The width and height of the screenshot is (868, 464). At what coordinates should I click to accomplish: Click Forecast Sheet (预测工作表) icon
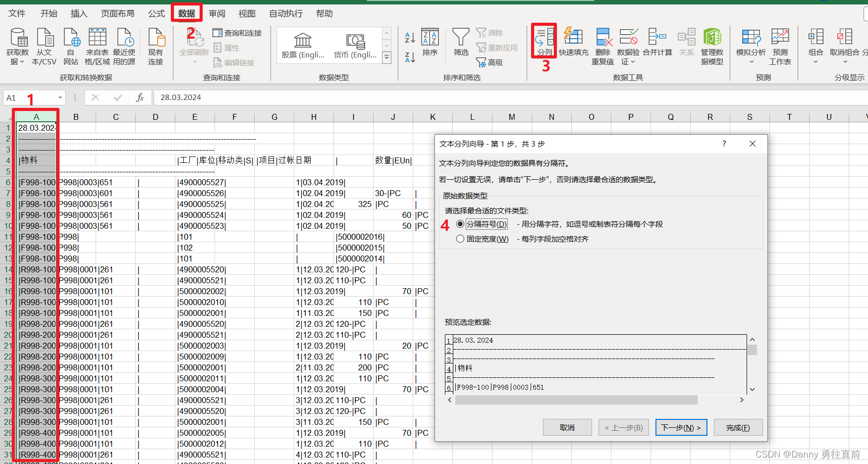780,37
